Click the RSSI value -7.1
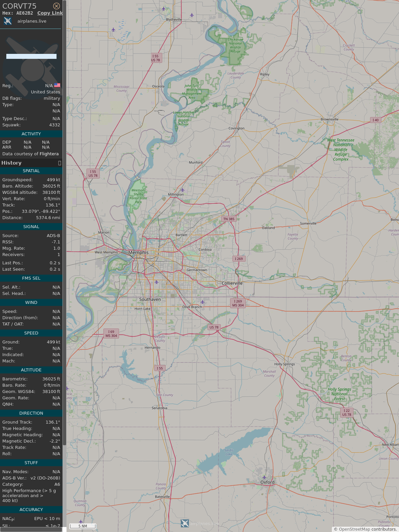Viewport: 399px width, 532px height. coord(56,242)
